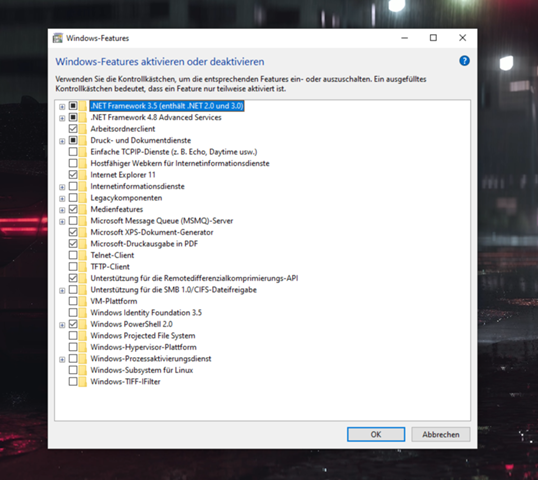Uncheck Microsoft XPS-Dokument-Generator checkbox

point(73,232)
